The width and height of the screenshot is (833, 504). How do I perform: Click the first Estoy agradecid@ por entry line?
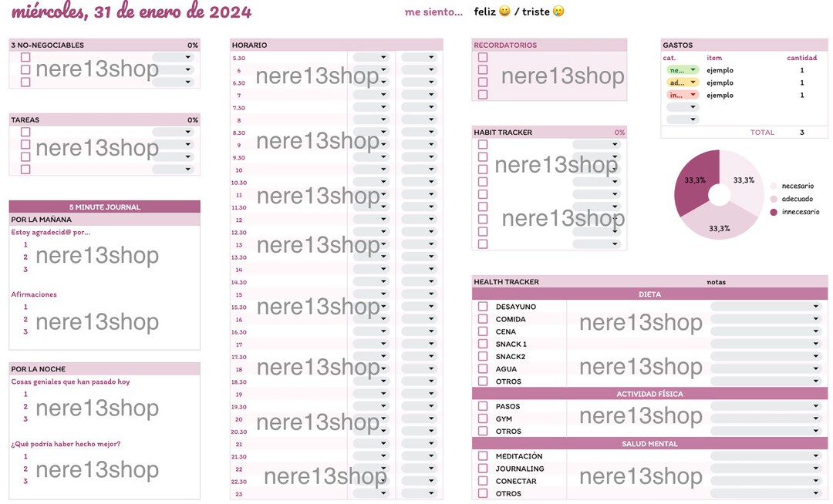[x=106, y=244]
